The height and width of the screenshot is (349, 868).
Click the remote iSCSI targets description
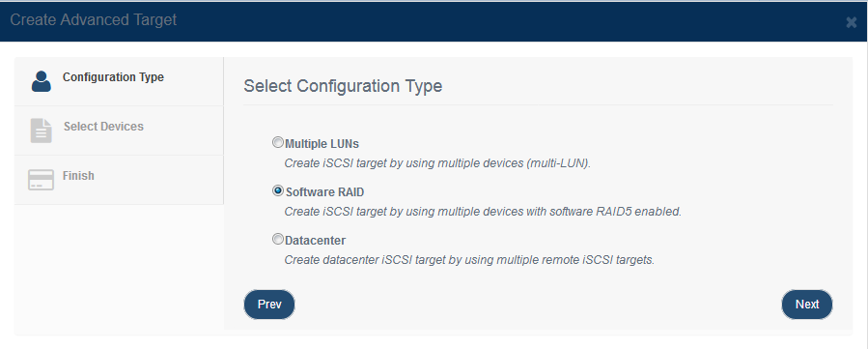(469, 260)
